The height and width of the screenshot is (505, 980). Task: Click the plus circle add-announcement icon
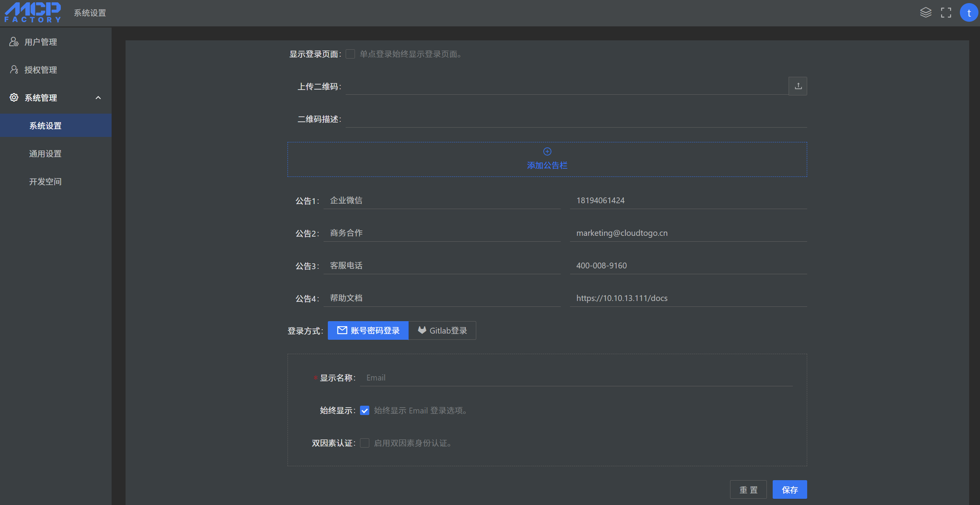547,151
